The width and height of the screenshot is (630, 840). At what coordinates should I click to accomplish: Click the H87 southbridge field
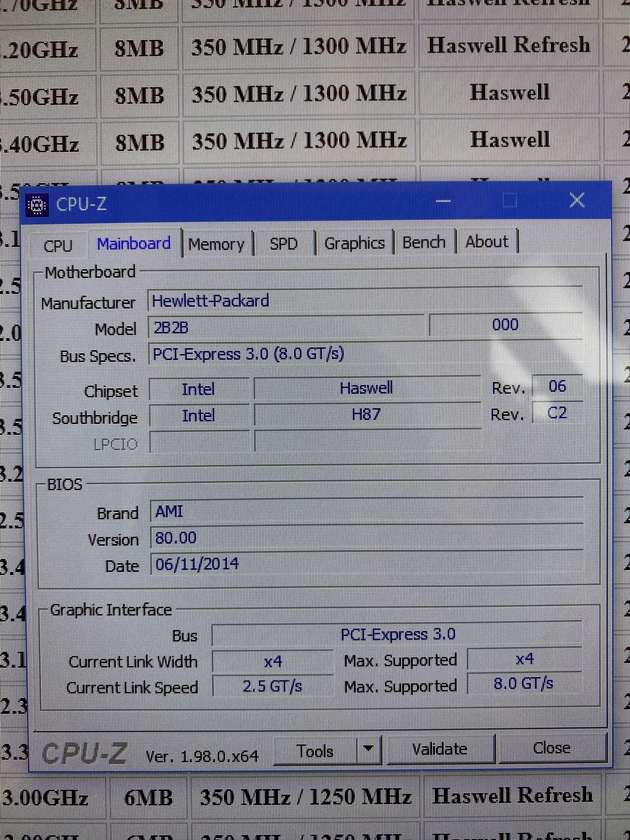366,414
